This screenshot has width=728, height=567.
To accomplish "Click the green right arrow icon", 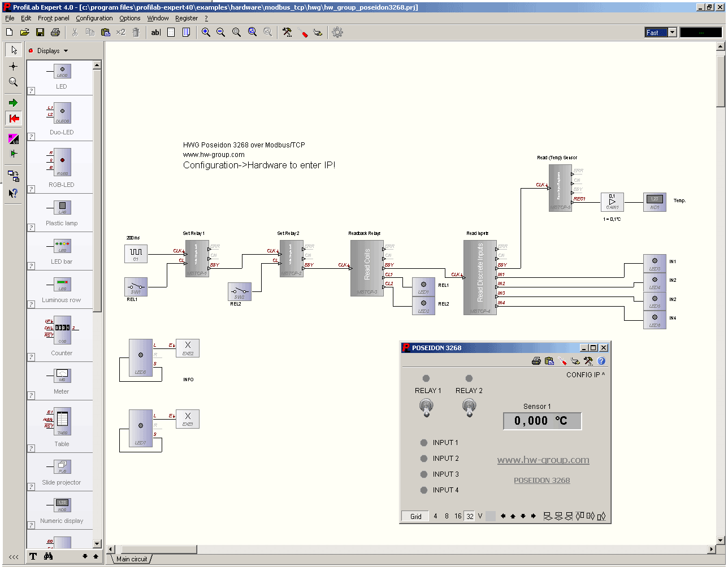I will pos(14,102).
